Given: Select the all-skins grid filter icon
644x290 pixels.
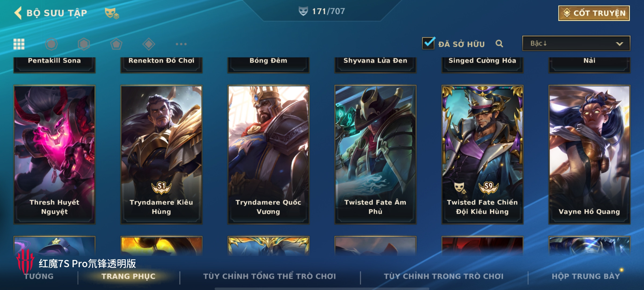Looking at the screenshot, I should point(19,44).
